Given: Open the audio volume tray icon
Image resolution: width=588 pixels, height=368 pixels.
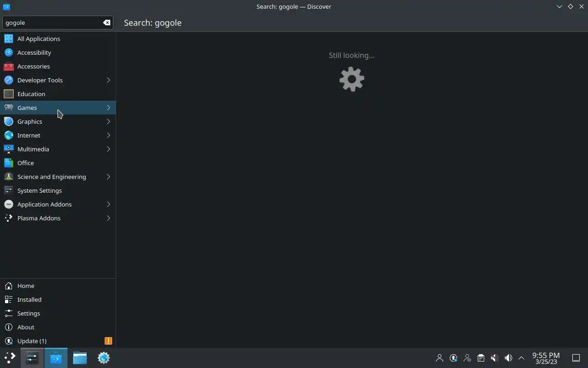Looking at the screenshot, I should click(509, 358).
